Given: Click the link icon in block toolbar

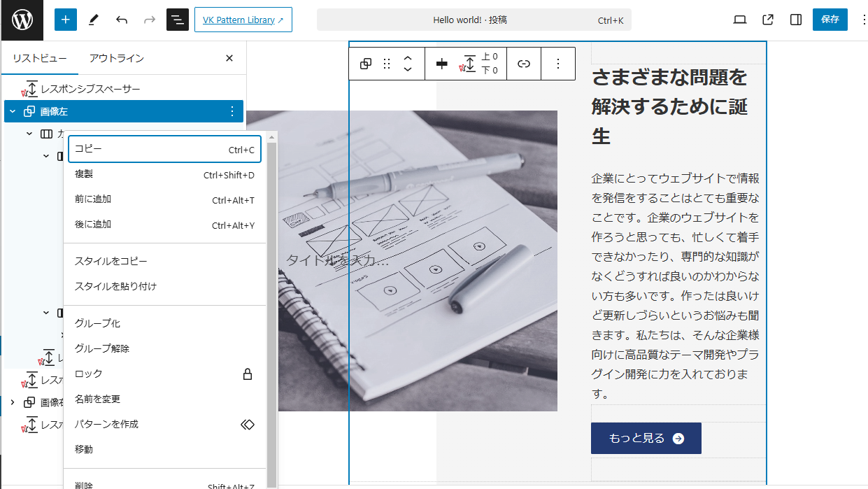Looking at the screenshot, I should [x=524, y=64].
